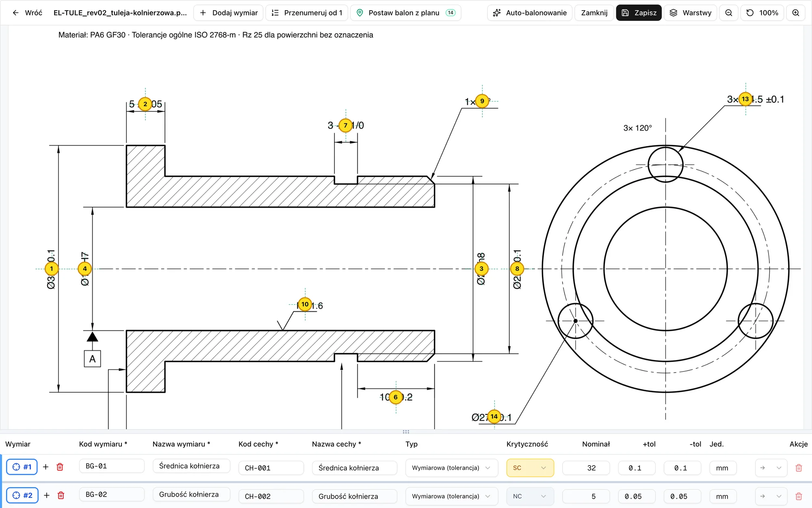Click the Materiał PA6 GF30 note text
Screen dimensions: 812x508
(x=216, y=35)
